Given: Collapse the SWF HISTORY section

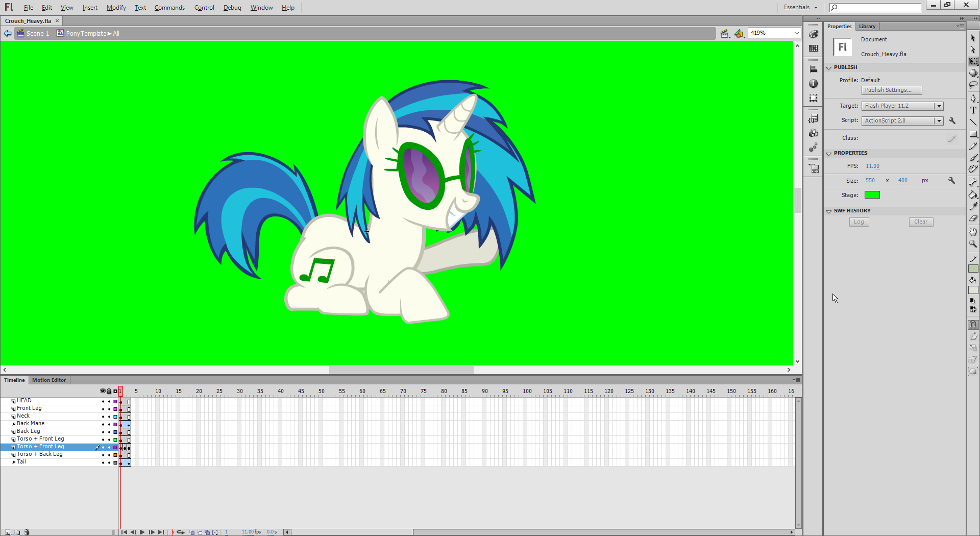Looking at the screenshot, I should coord(829,211).
